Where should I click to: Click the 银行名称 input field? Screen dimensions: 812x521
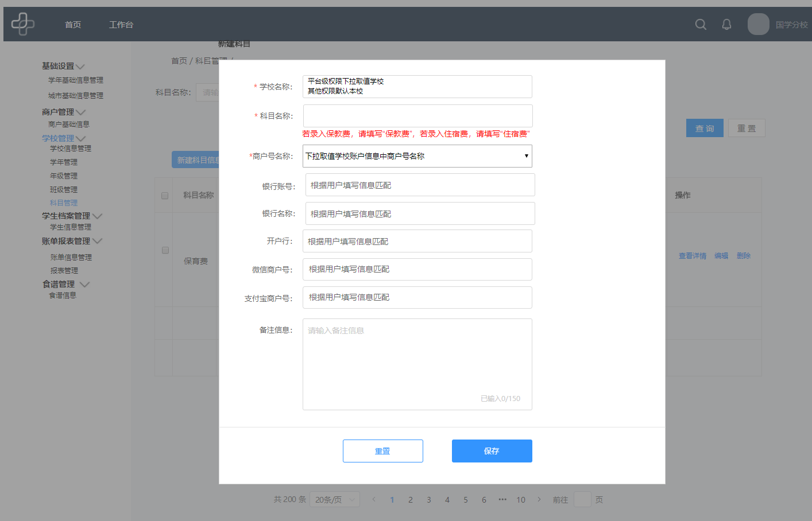[420, 213]
